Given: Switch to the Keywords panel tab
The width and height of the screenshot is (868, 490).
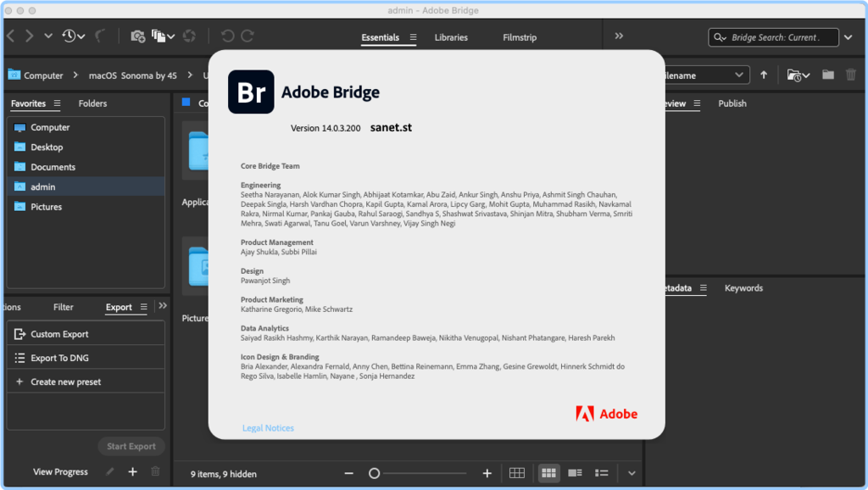Looking at the screenshot, I should tap(744, 288).
